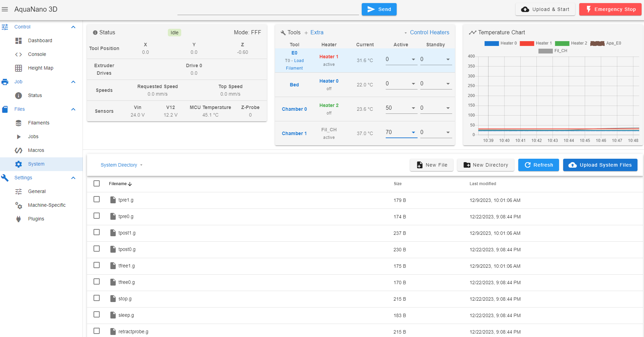Click Upload System Files button
This screenshot has height=337, width=644.
600,165
